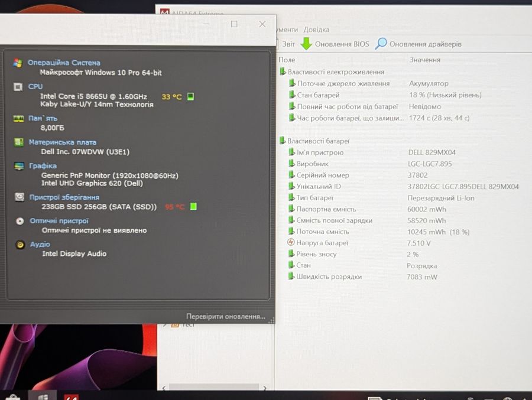
Task: Click the AIDA64 icon in the taskbar
Action: [x=72, y=397]
